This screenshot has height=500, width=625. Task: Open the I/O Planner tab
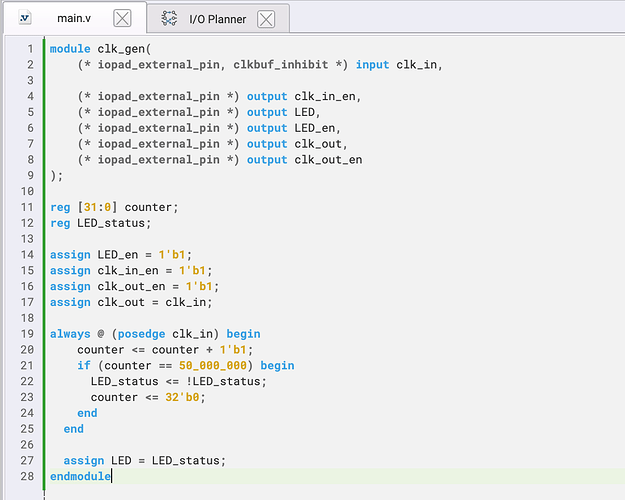click(x=217, y=19)
